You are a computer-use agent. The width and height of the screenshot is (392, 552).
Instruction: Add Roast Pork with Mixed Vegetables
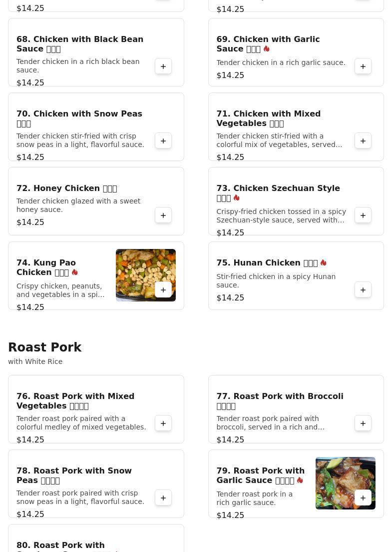163,423
